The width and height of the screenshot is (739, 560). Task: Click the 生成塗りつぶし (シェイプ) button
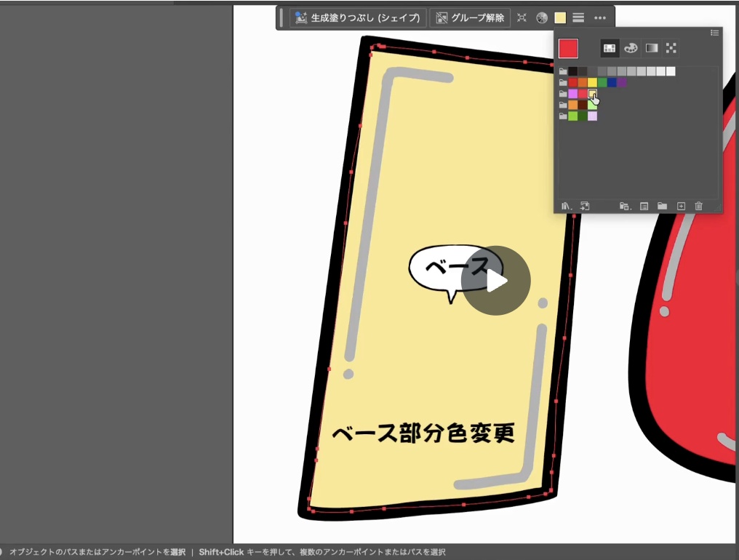coord(360,17)
